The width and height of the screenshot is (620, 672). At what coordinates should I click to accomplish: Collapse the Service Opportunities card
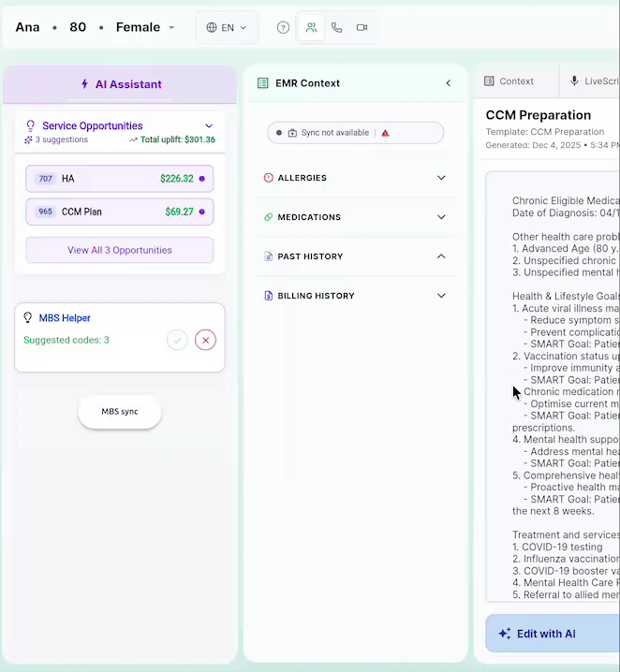[209, 125]
